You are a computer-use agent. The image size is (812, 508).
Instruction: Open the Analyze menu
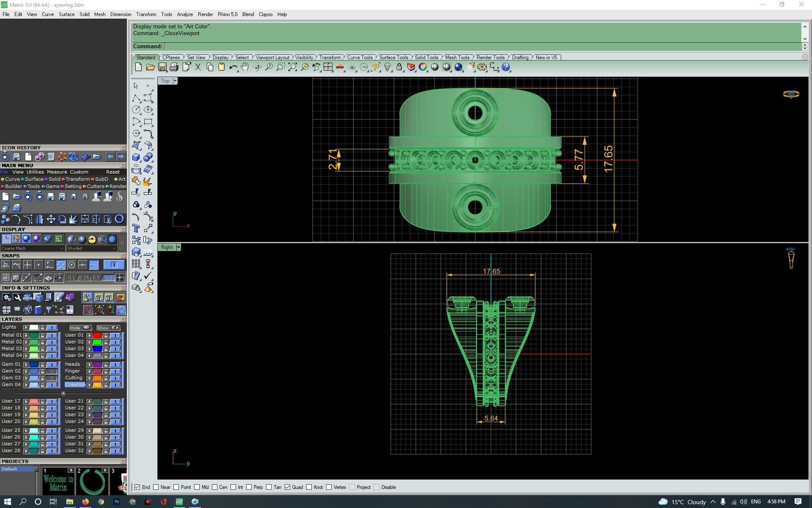(x=185, y=14)
